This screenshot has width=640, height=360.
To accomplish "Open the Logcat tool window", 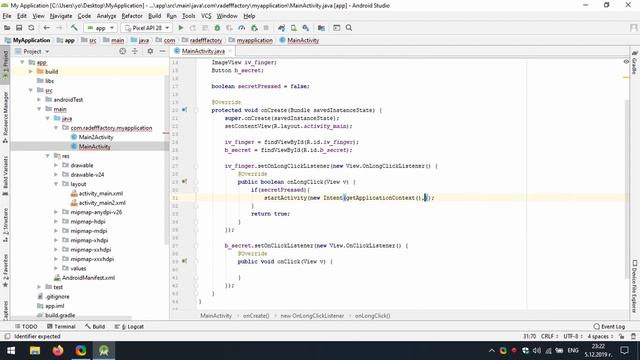I will [129, 327].
